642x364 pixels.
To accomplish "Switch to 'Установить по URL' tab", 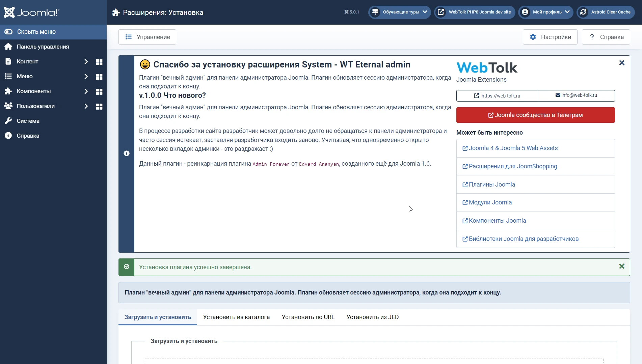I will pos(308,317).
